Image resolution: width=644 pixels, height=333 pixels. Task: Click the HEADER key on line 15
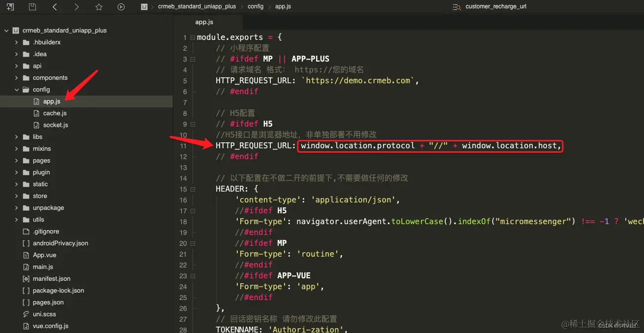click(x=229, y=189)
